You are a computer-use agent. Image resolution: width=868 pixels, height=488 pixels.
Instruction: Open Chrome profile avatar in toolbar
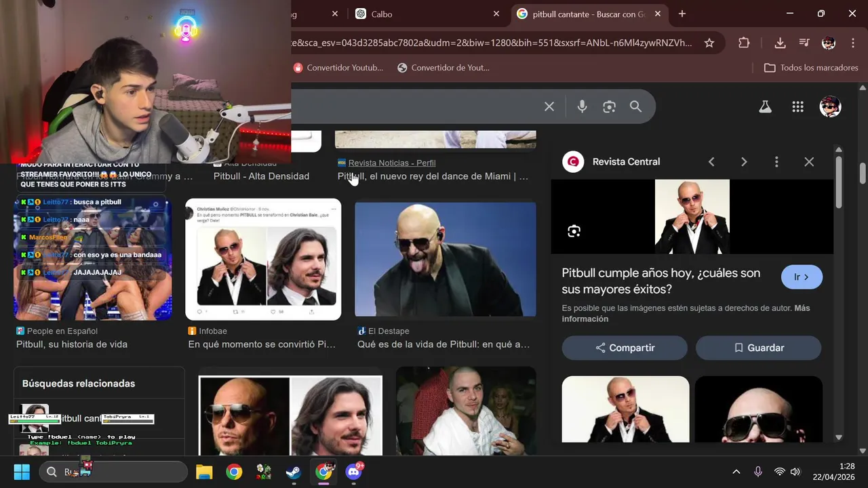tap(828, 43)
